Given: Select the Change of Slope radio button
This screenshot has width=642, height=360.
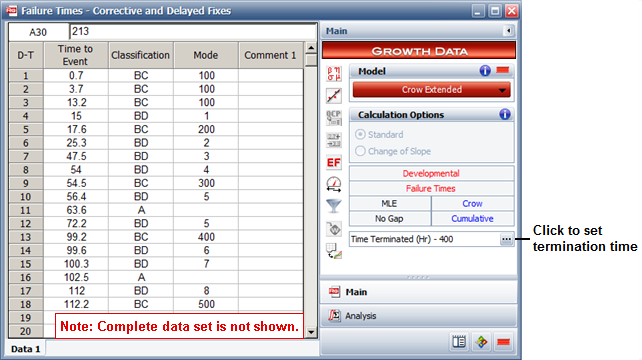Looking at the screenshot, I should tap(360, 151).
